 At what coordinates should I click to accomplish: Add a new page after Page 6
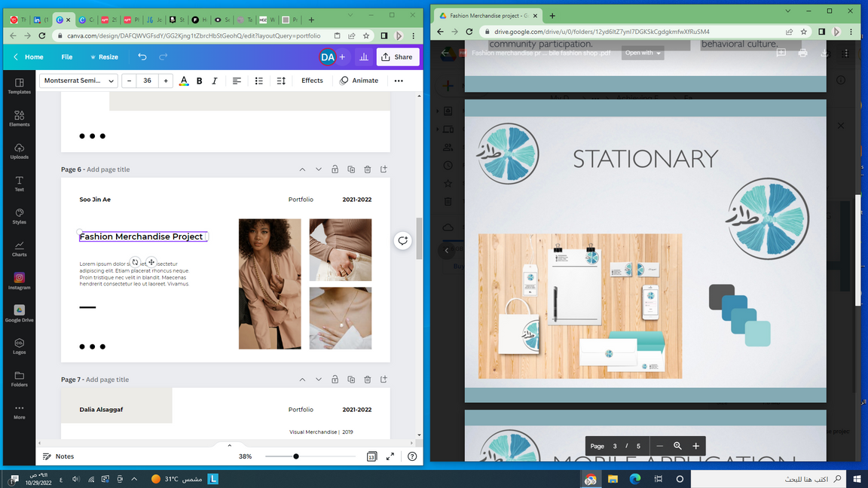(x=384, y=169)
